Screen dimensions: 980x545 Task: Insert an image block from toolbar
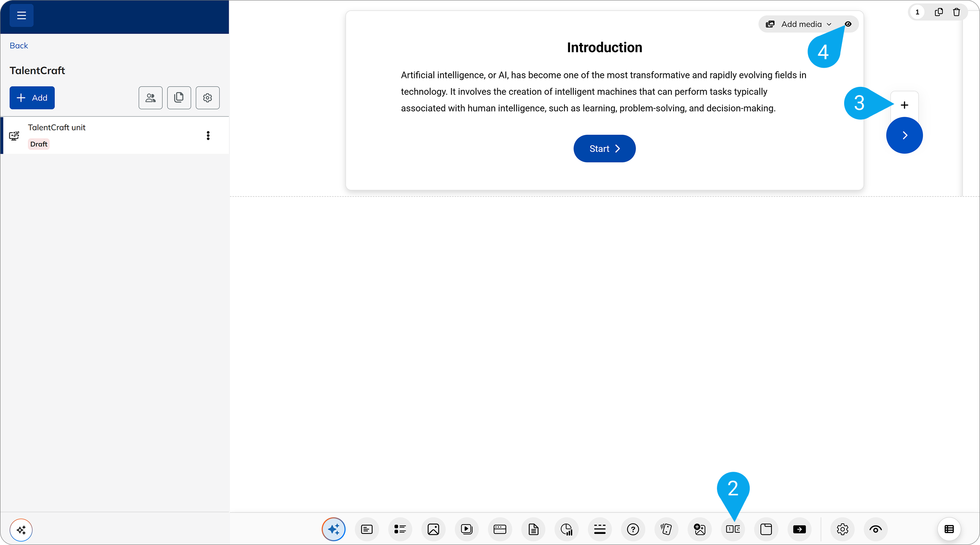433,529
